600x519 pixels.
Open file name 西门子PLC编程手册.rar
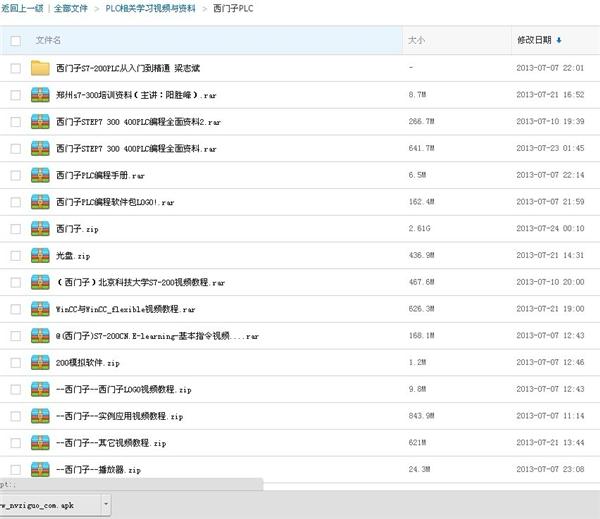[x=100, y=176]
